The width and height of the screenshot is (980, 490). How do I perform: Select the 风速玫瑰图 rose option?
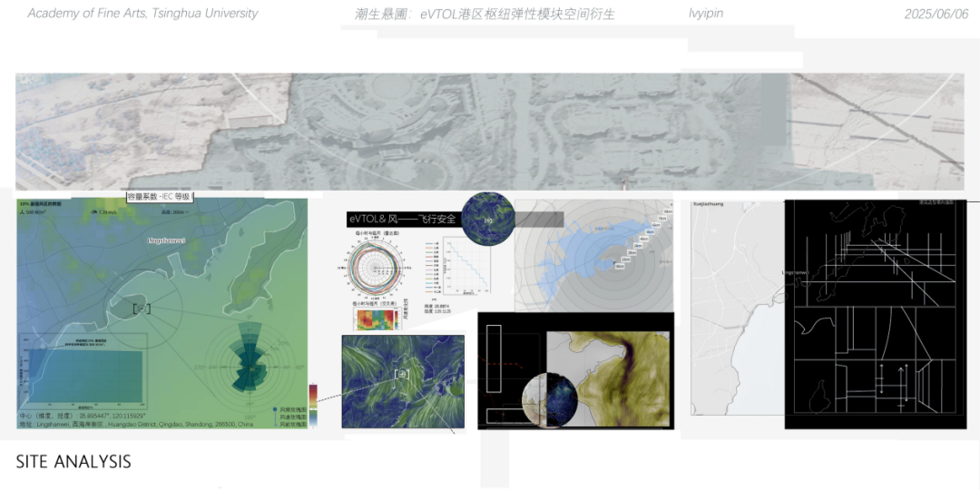pos(292,416)
